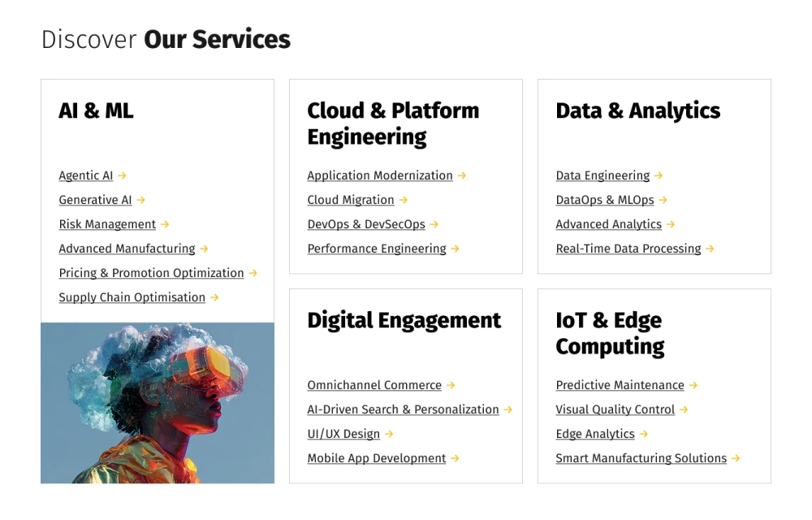
Task: Go to Pricing & Promotion Optimization
Action: click(151, 273)
